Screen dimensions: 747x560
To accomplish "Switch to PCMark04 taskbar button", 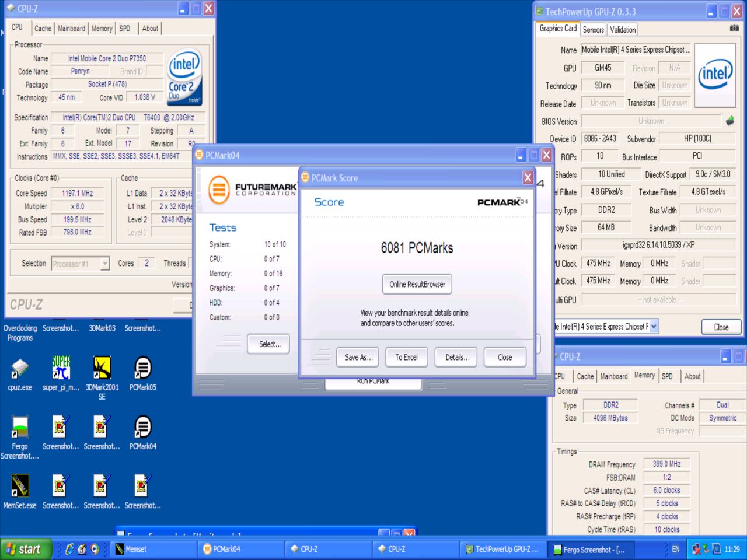I will 240,549.
